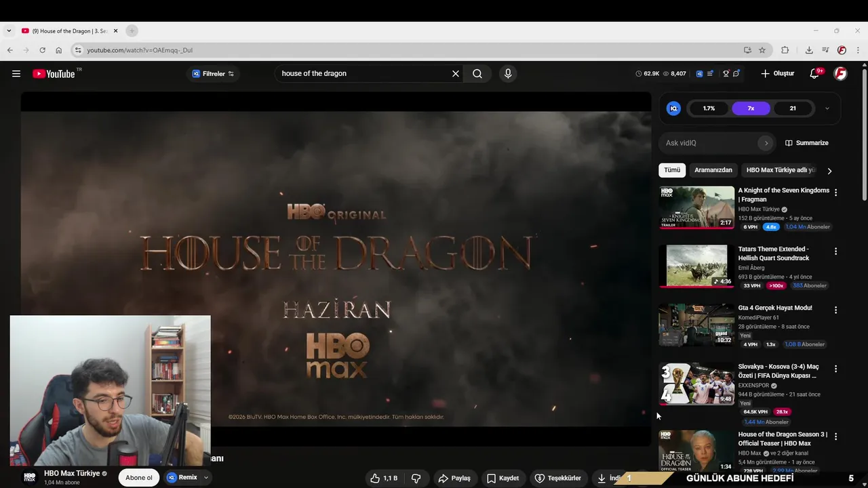Viewport: 868px width, 488px height.
Task: Open Remix dropdown arrow
Action: pos(206,478)
